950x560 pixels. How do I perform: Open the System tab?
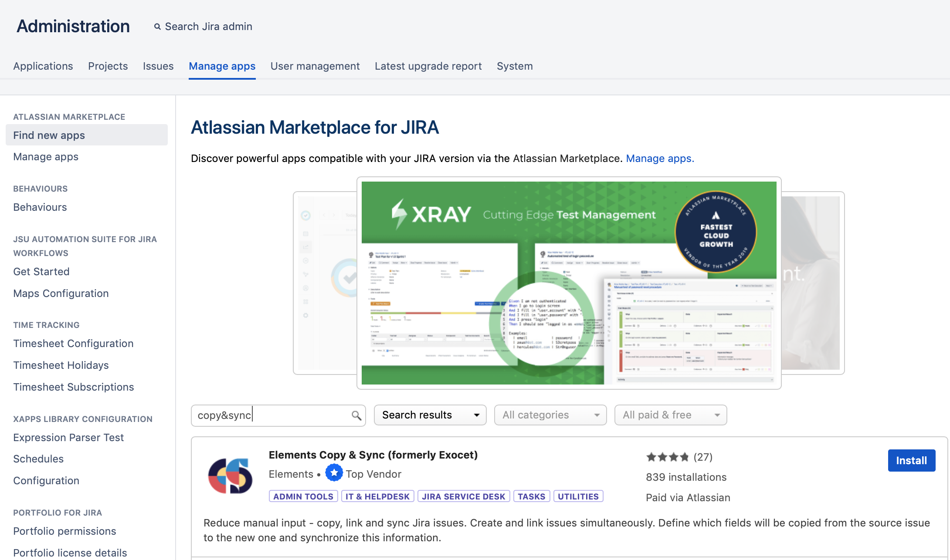(514, 66)
